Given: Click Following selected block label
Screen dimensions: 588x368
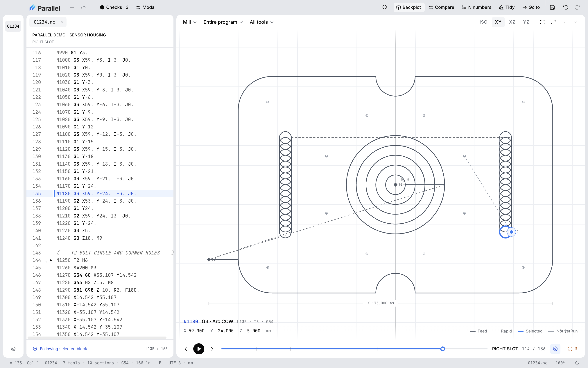Looking at the screenshot, I should click(63, 349).
